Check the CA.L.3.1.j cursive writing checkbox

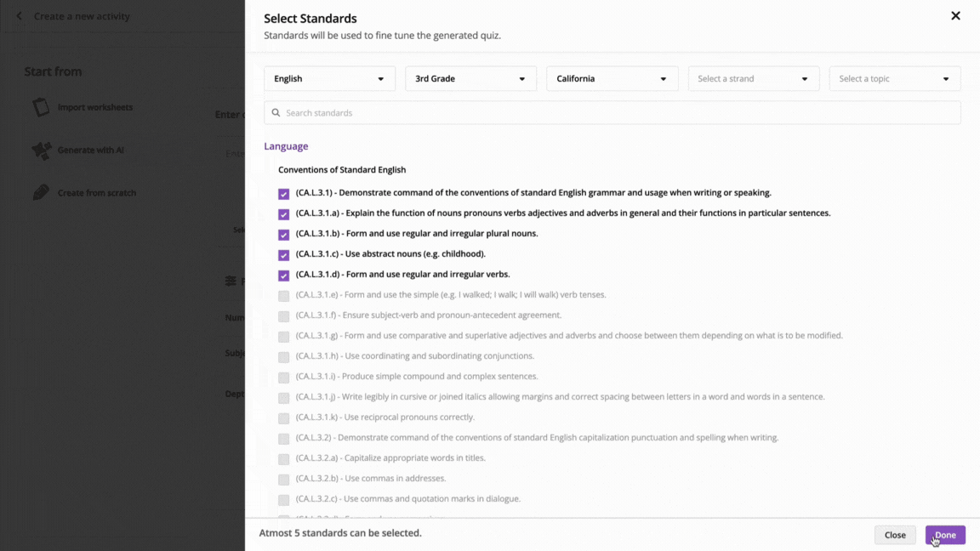coord(284,398)
